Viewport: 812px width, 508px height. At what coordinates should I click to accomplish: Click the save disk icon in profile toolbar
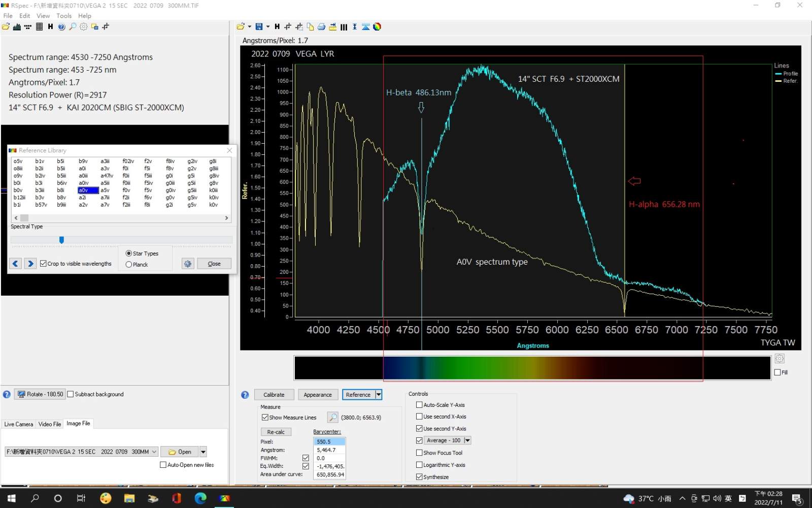click(259, 27)
